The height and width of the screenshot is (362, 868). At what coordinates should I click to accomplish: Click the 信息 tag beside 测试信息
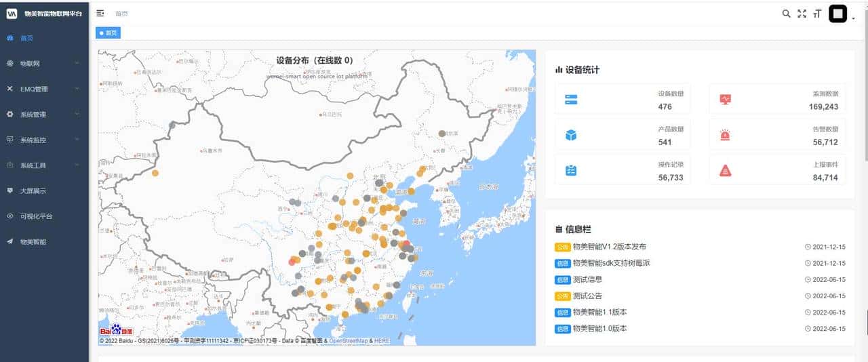point(563,279)
